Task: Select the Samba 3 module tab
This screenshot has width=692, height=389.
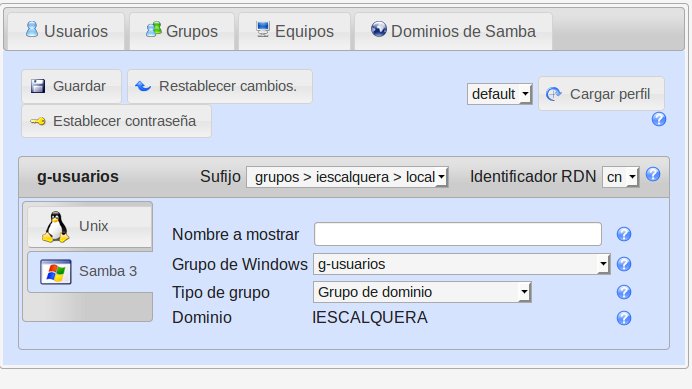Action: click(90, 272)
